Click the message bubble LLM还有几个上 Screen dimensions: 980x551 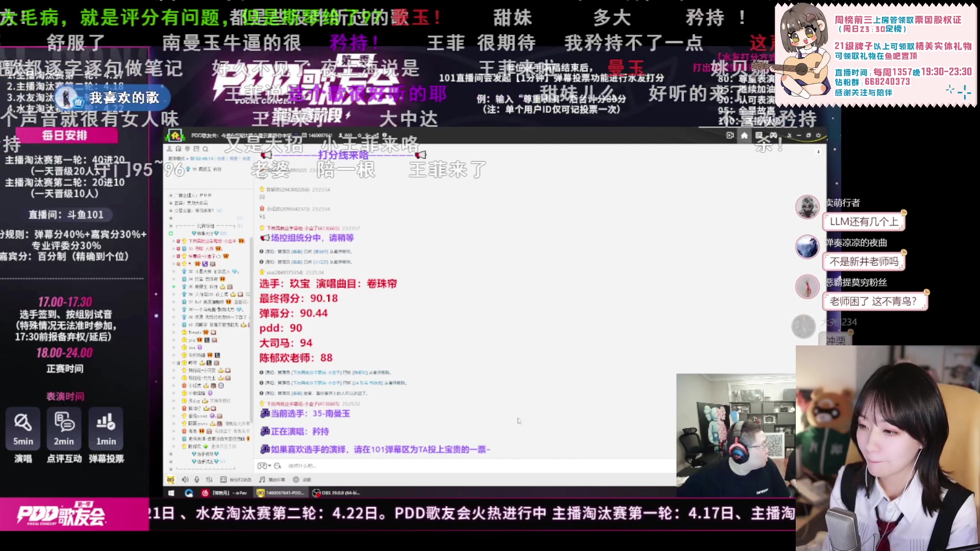pyautogui.click(x=864, y=221)
